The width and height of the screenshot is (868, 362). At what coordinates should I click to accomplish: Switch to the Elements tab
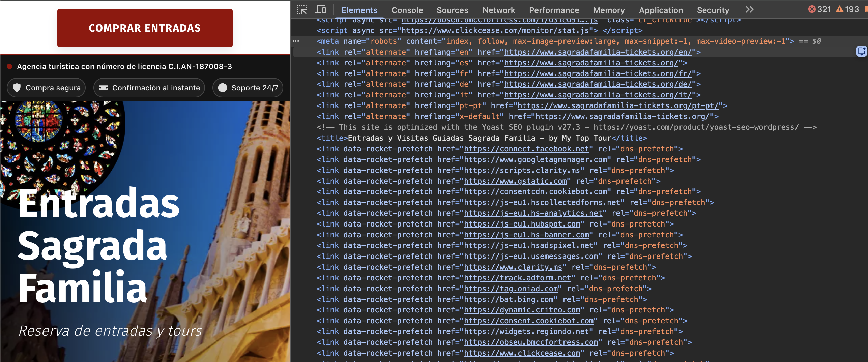[359, 10]
